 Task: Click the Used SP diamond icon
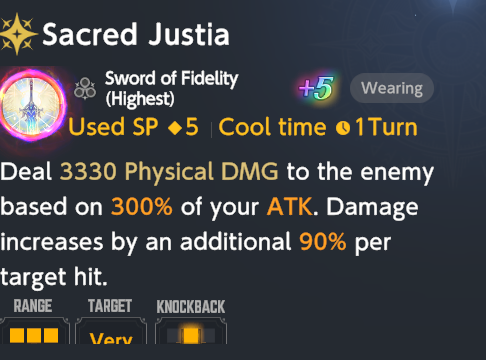(x=175, y=128)
